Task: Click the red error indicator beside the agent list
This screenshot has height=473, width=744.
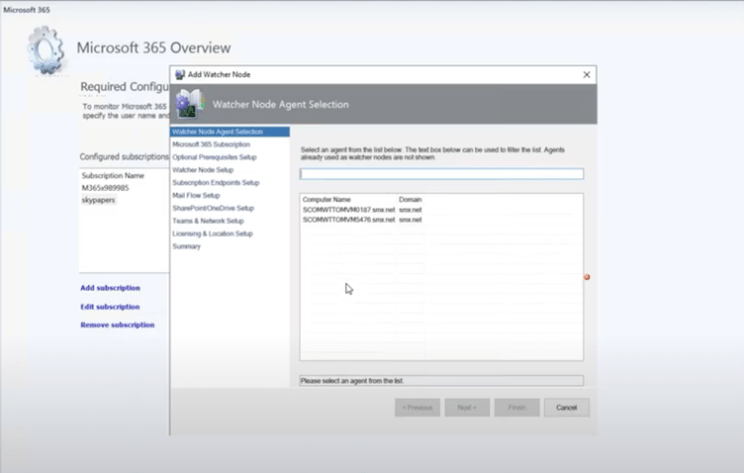Action: coord(587,277)
